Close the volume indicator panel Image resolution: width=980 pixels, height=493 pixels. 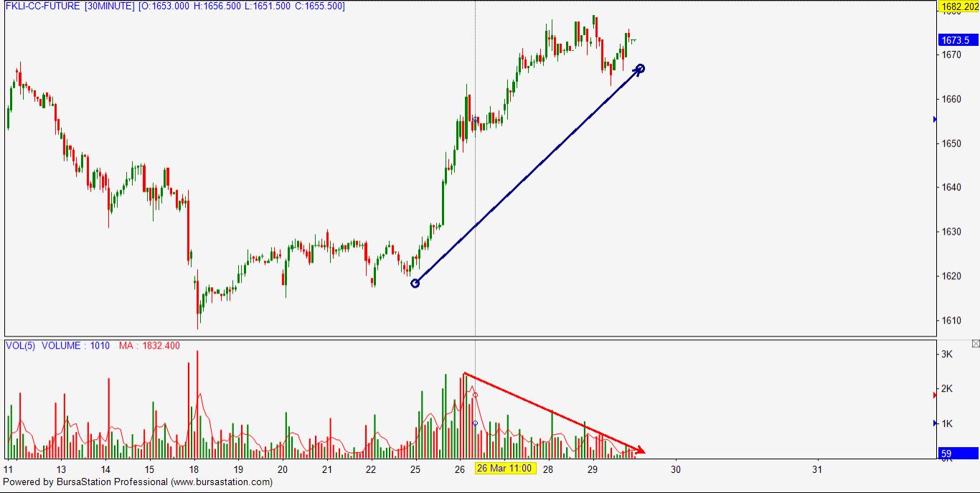975,344
